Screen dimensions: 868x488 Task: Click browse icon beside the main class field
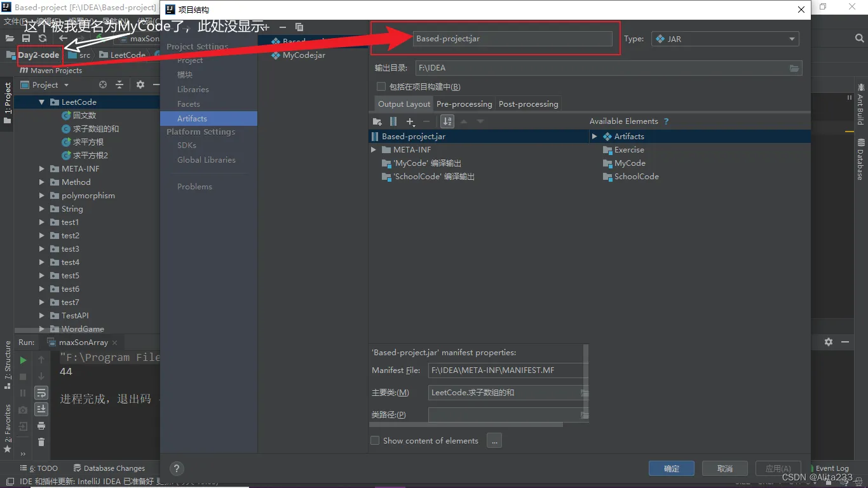(x=584, y=393)
